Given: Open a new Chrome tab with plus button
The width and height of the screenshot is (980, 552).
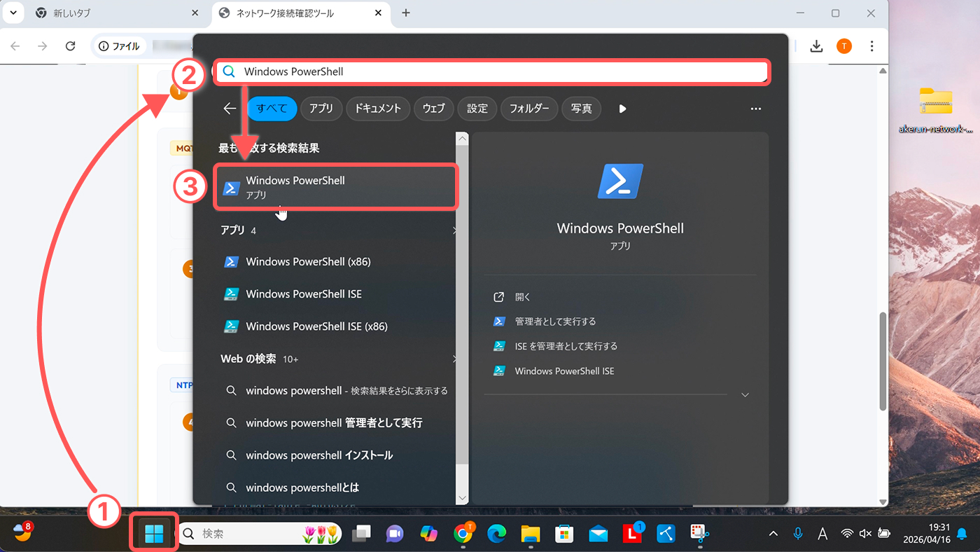Looking at the screenshot, I should tap(406, 13).
